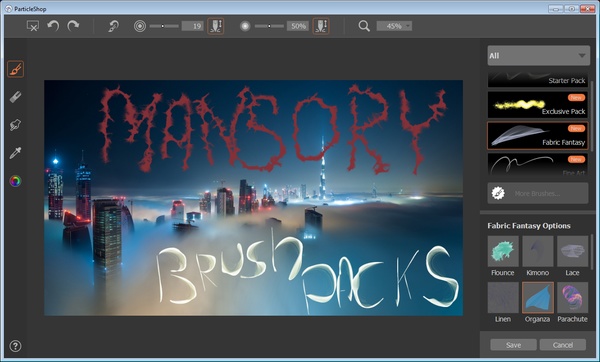This screenshot has height=362, width=600.
Task: Toggle pen pressure for brush size
Action: coord(215,26)
